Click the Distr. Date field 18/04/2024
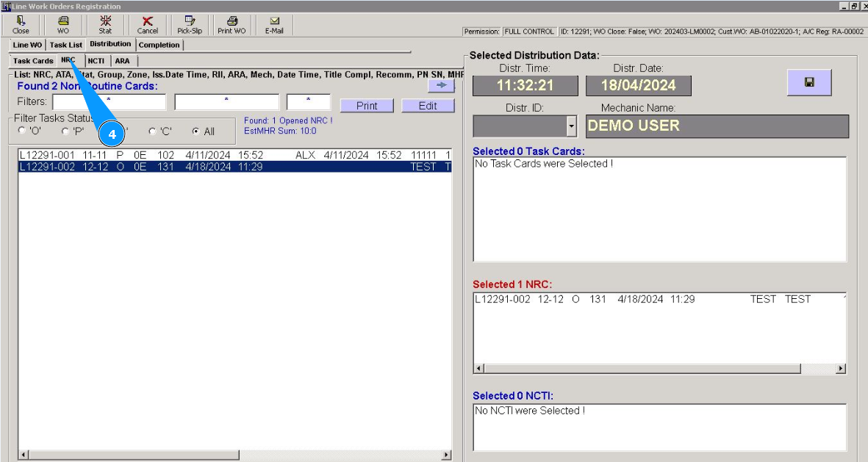 [x=638, y=86]
